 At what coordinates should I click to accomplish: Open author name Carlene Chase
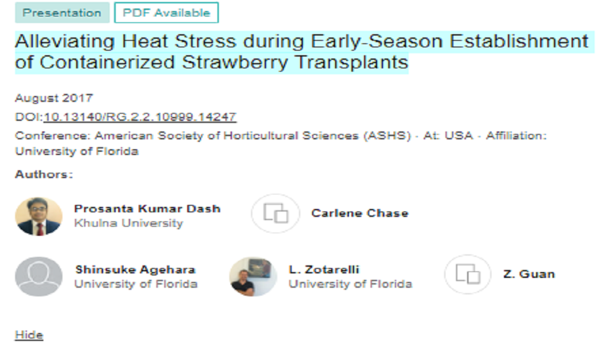tap(359, 213)
